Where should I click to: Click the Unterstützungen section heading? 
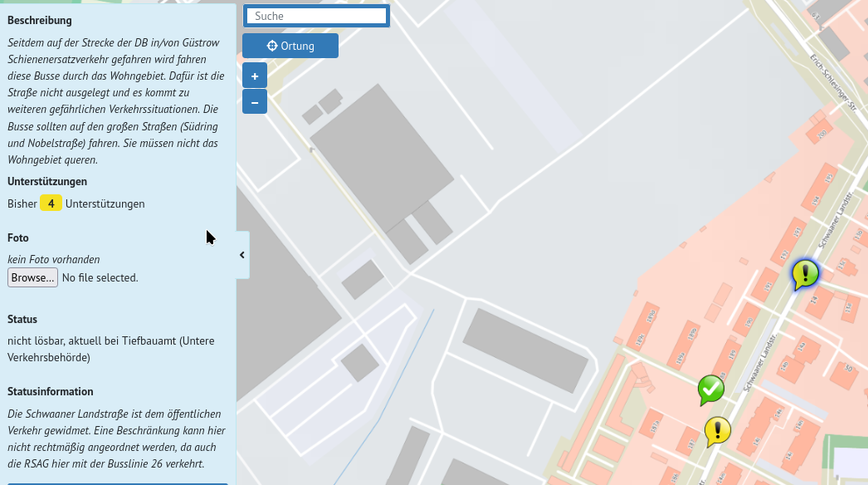(x=47, y=181)
